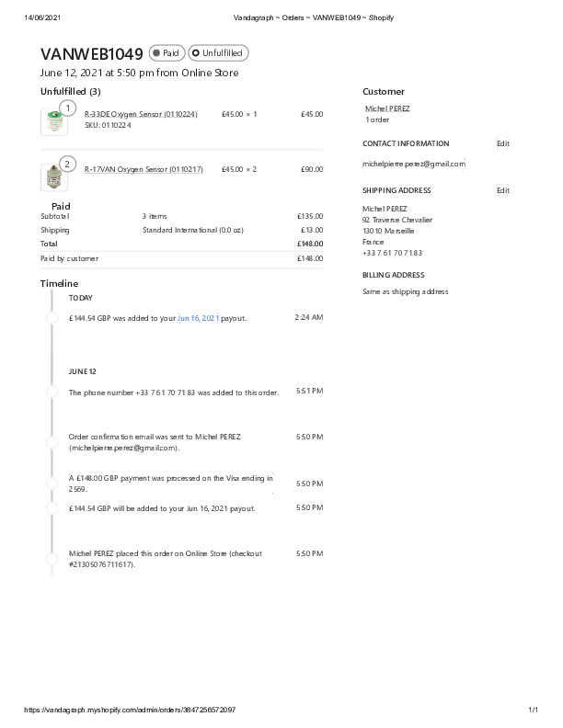The image size is (563, 728).
Task: Click the order title VANWEB1049
Action: (x=92, y=53)
